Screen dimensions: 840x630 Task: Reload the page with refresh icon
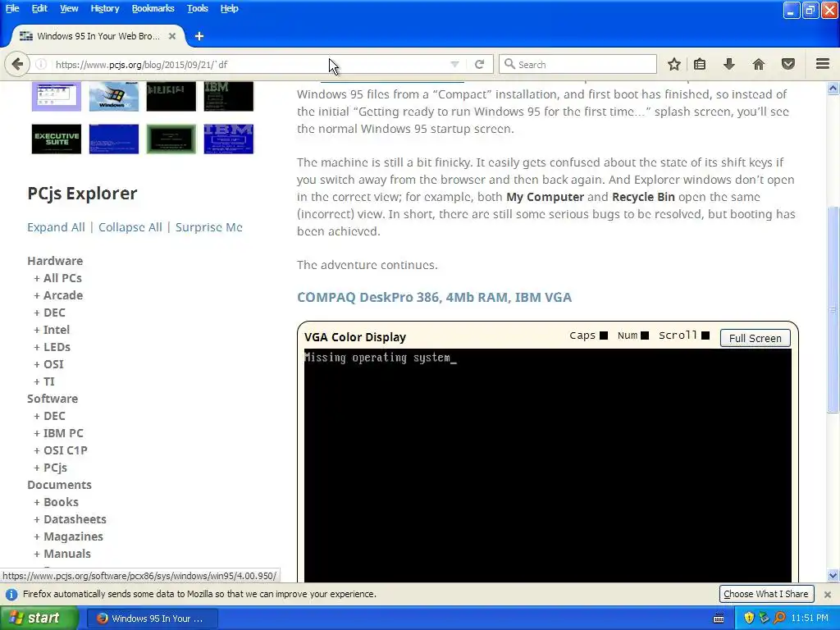(x=479, y=64)
